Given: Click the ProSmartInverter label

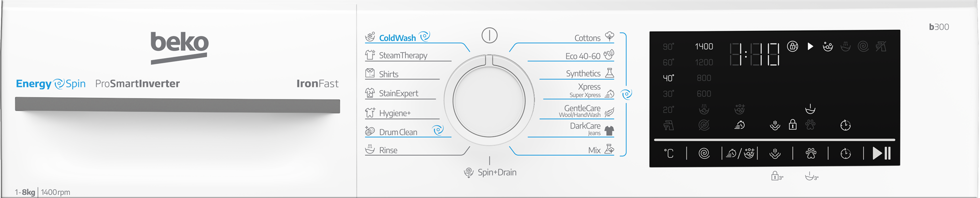Looking at the screenshot, I should click(x=138, y=84).
